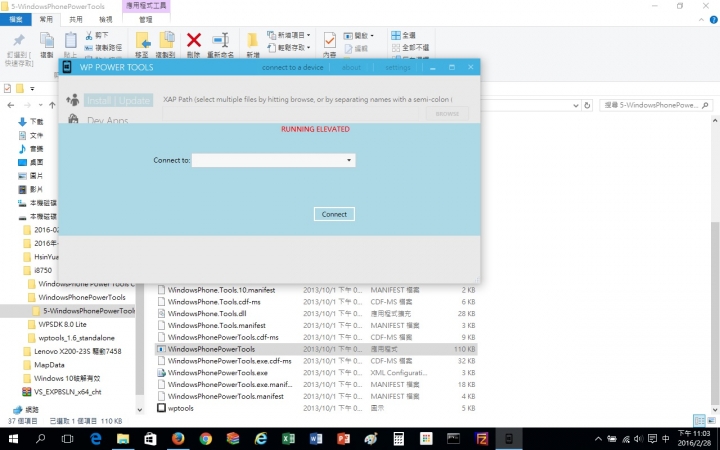Select 下載 in navigation pane
The height and width of the screenshot is (450, 720).
36,122
